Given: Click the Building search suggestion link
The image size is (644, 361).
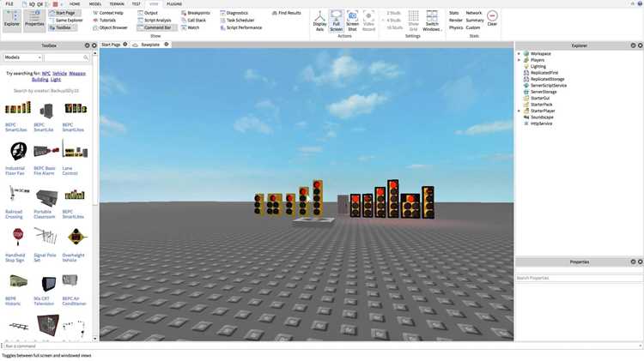Looking at the screenshot, I should click(39, 80).
